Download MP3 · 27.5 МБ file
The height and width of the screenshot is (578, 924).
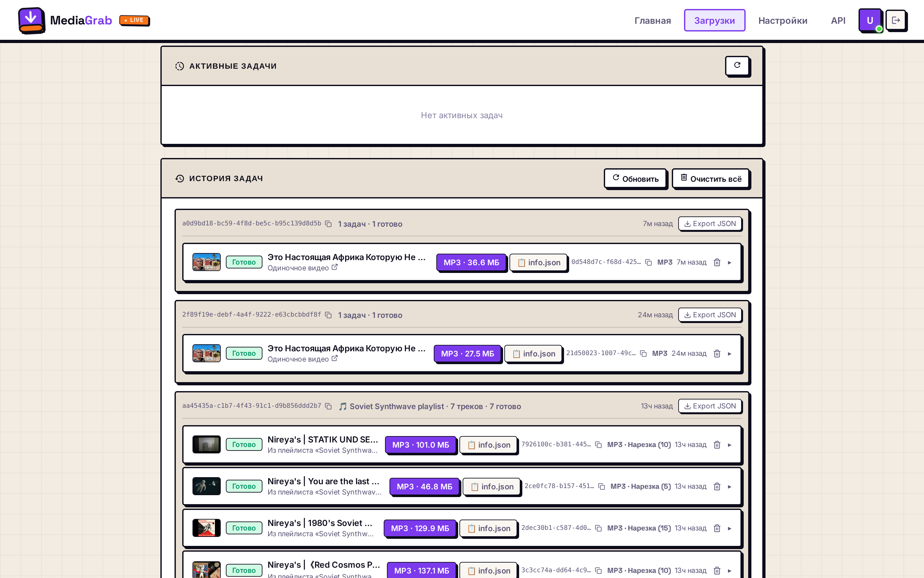coord(467,354)
